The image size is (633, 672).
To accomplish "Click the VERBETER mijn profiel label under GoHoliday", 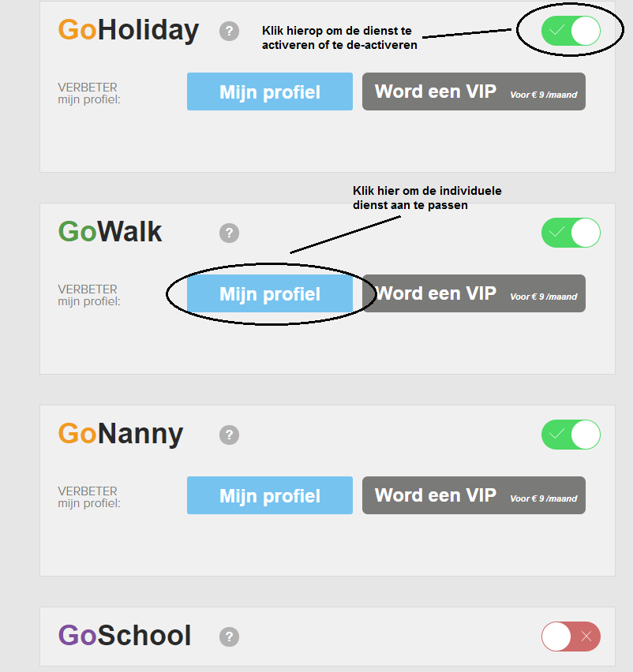I will [x=88, y=93].
